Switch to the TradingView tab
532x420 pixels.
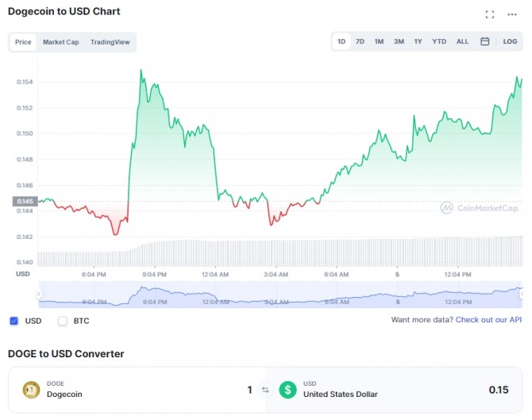[110, 42]
